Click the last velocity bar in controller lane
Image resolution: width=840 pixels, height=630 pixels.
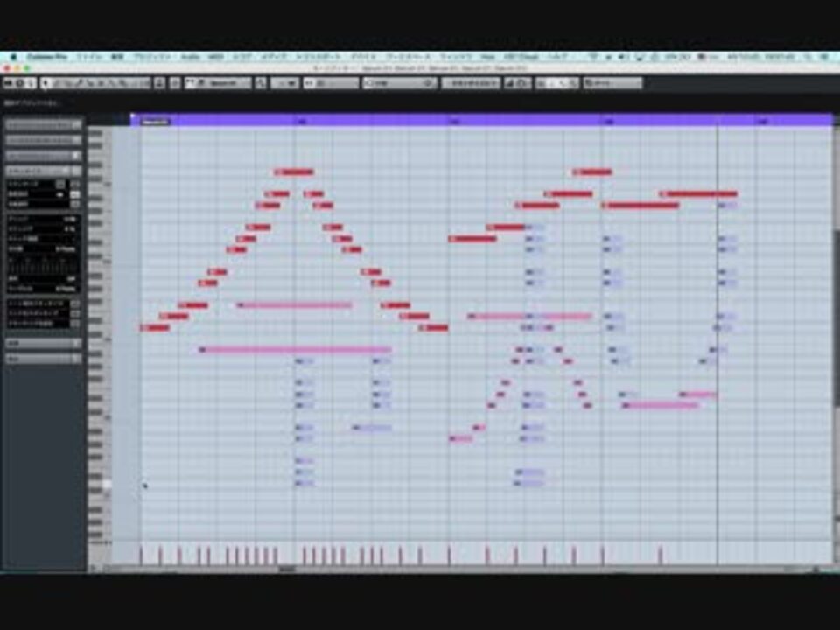tap(660, 555)
